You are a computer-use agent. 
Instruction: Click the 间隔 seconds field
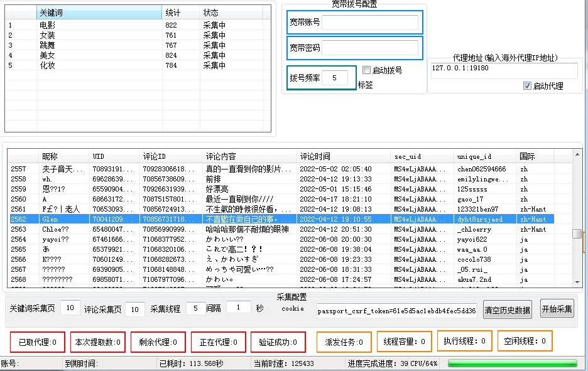238,308
